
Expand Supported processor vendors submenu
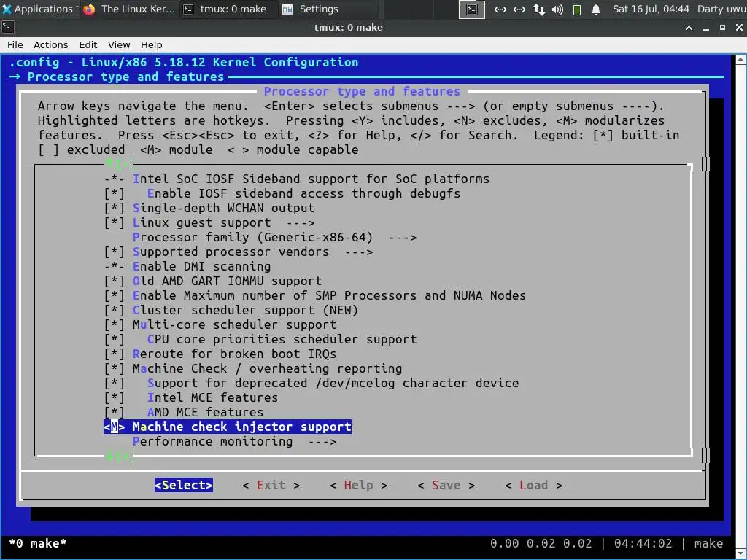pyautogui.click(x=239, y=252)
